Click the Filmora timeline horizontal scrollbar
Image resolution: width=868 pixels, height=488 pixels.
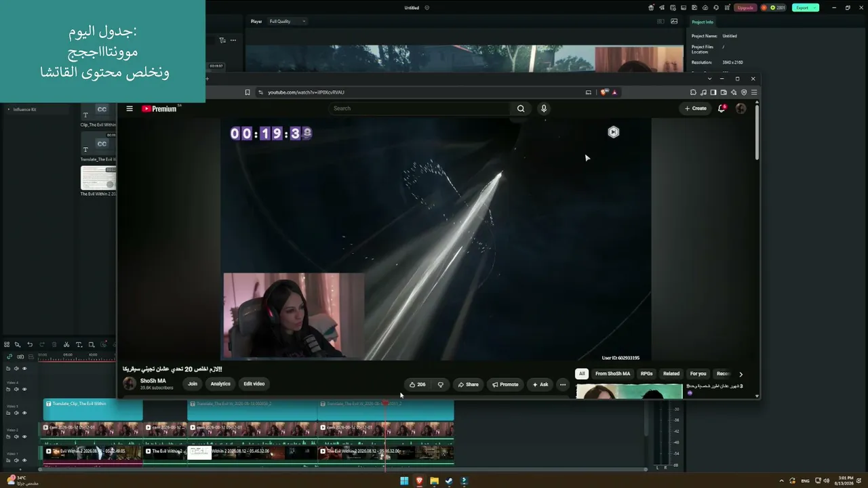342,468
